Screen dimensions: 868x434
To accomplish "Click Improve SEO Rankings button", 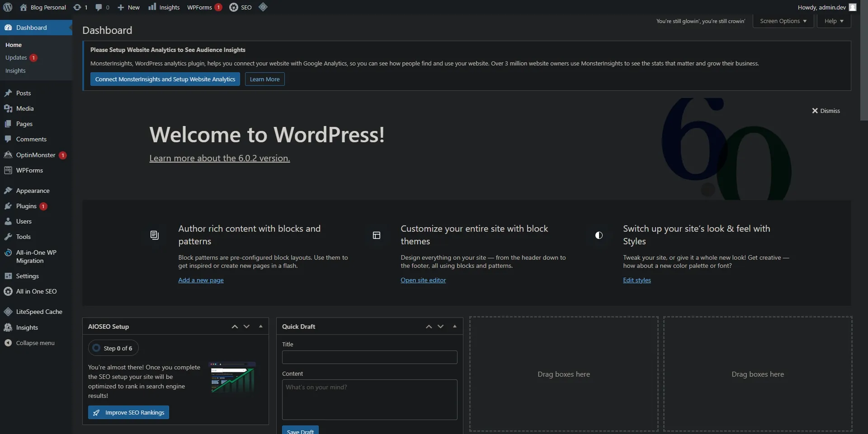I will 128,412.
